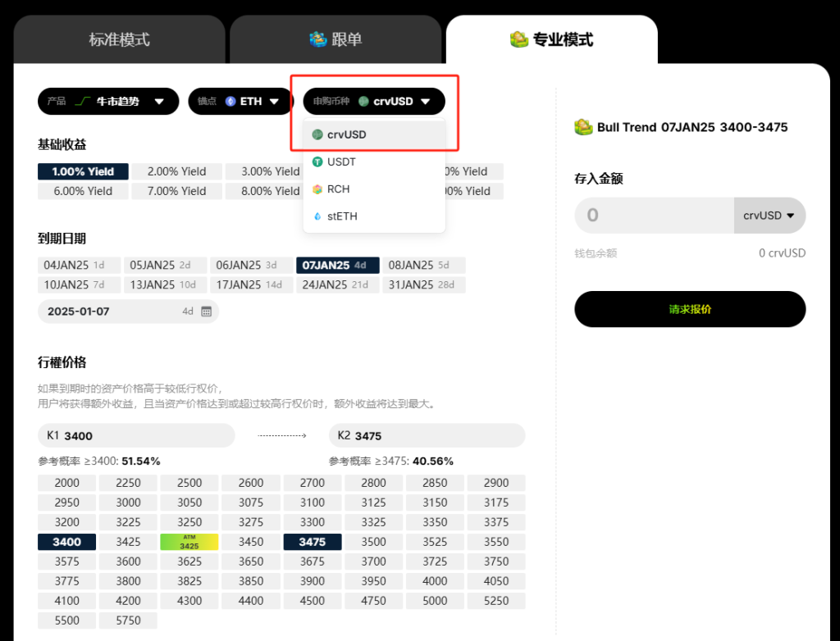Open the 产品 牛市趋势 dropdown
The width and height of the screenshot is (840, 641).
[x=108, y=101]
